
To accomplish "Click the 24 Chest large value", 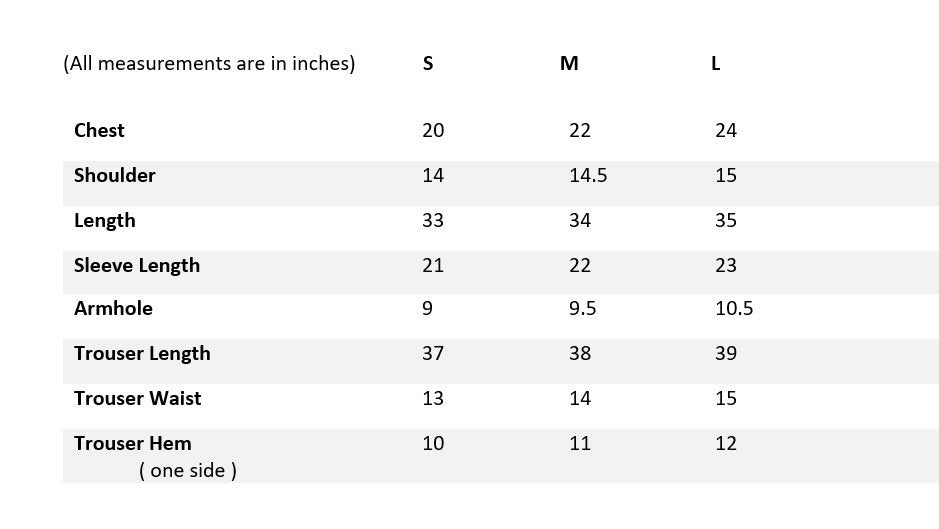I will point(726,131).
